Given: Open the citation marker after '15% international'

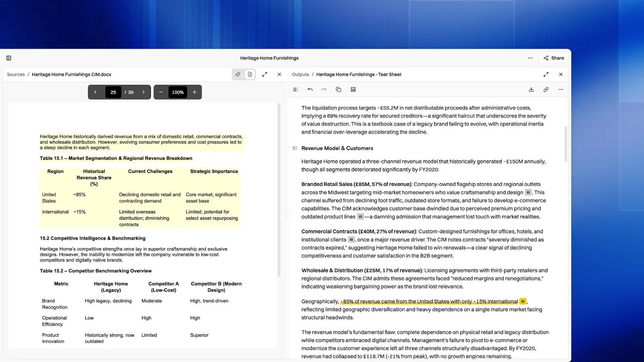Looking at the screenshot, I should click(x=523, y=301).
